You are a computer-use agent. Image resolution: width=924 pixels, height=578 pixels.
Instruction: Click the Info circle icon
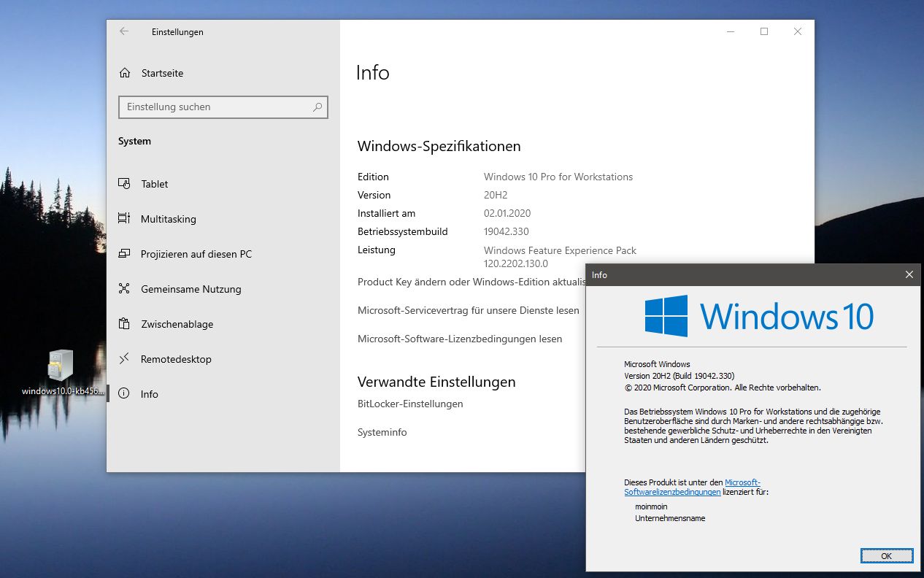[124, 394]
